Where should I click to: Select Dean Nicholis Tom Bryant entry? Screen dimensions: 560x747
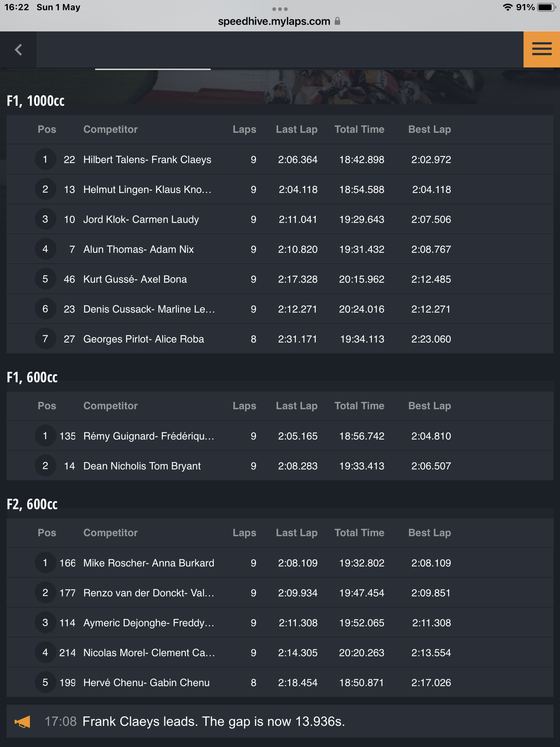click(x=280, y=466)
